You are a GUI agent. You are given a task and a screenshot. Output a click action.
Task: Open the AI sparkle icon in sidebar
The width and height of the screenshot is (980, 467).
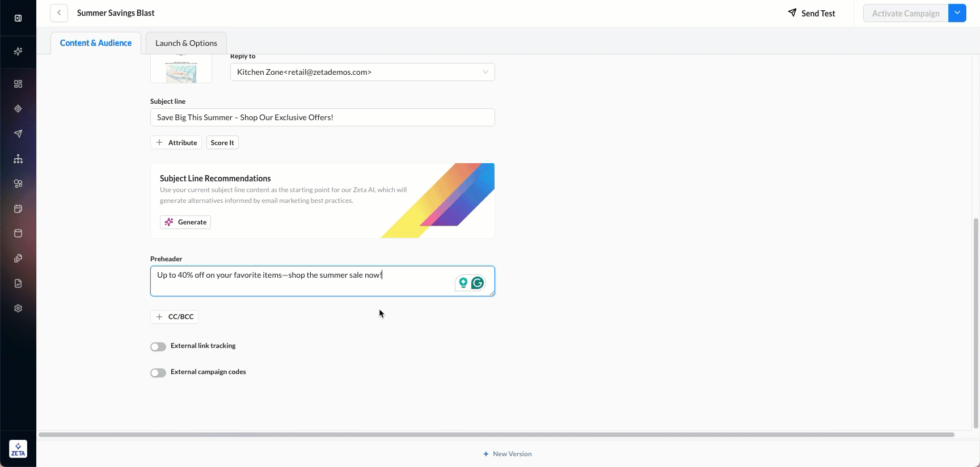tap(18, 52)
